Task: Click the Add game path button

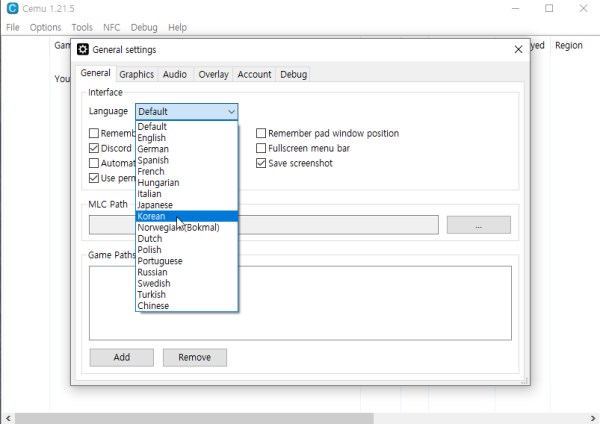Action: point(121,357)
